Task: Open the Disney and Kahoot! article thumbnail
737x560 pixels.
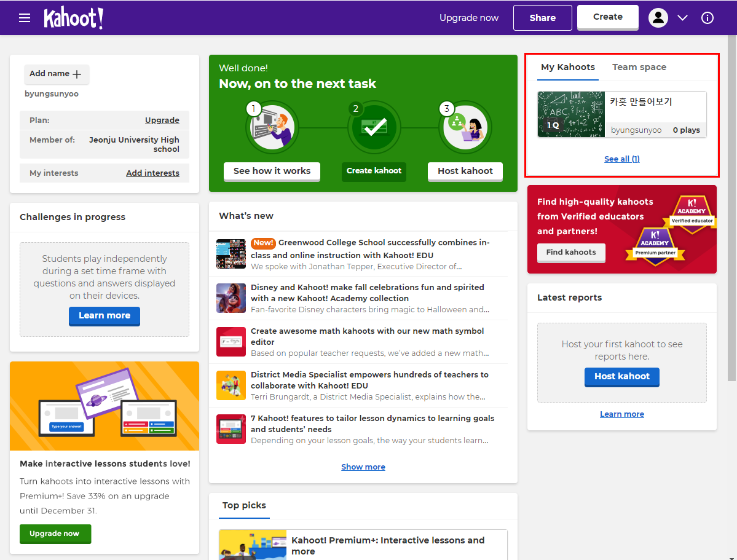Action: coord(231,298)
